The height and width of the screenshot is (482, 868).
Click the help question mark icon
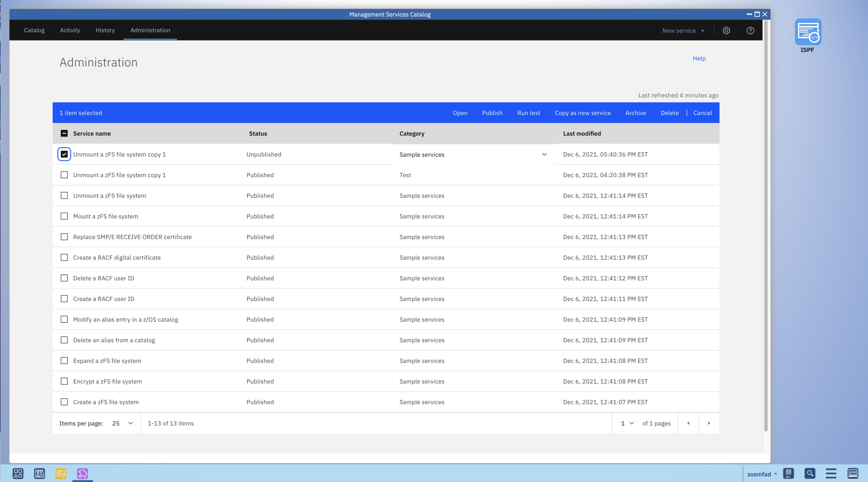(750, 31)
